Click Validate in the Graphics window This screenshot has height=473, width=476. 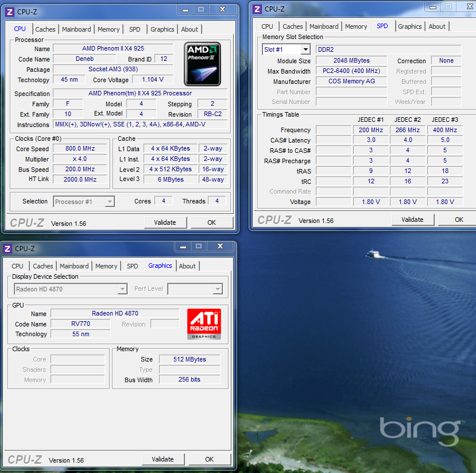162,459
